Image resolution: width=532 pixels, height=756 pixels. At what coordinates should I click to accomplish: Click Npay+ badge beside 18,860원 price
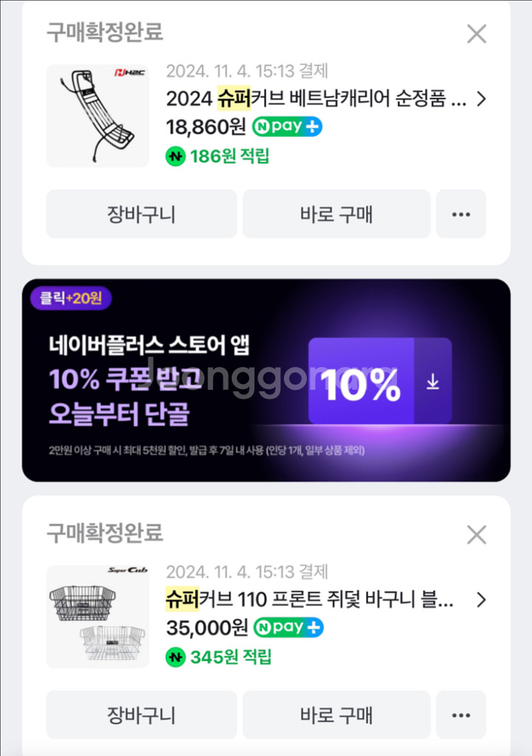coord(287,127)
